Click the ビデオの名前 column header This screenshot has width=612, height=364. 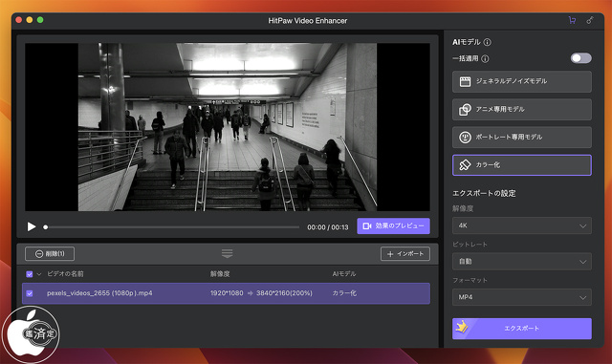(65, 274)
